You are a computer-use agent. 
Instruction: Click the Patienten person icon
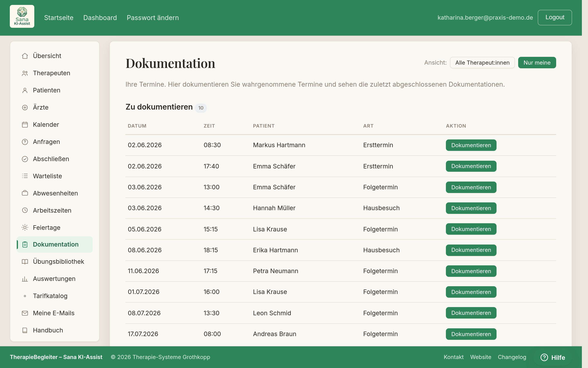(x=25, y=90)
